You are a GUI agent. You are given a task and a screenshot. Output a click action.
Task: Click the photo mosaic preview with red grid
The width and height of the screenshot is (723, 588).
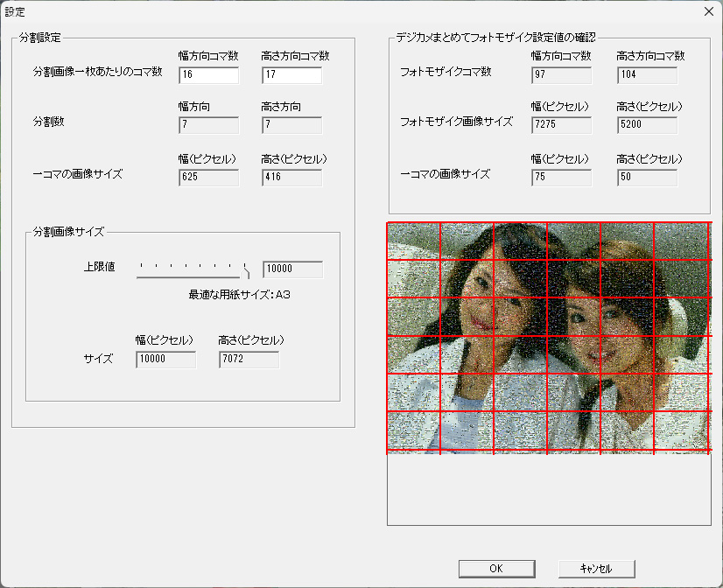[x=548, y=338]
